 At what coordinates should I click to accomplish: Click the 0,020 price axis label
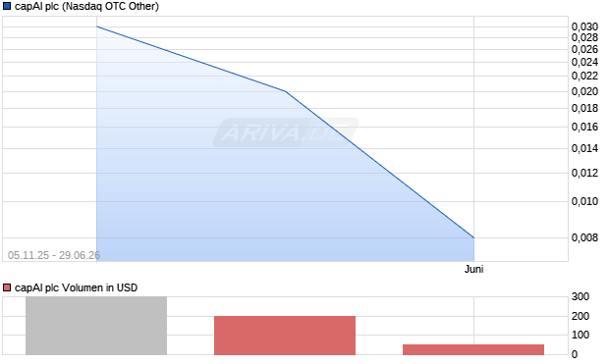[x=584, y=91]
